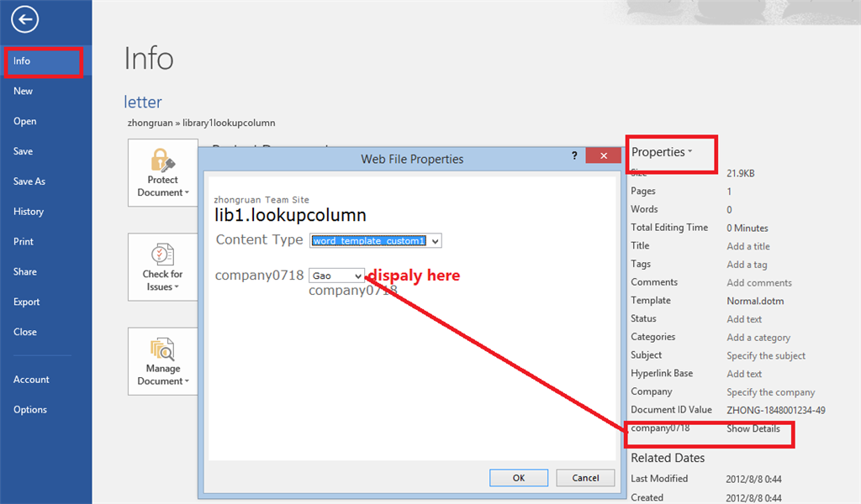Open the company0718 Gao dropdown

(336, 276)
